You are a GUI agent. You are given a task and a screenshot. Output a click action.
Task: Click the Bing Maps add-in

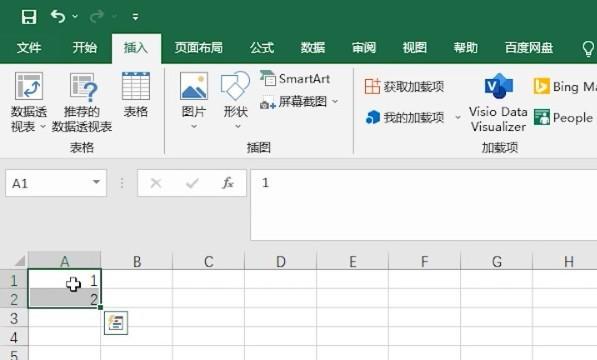click(565, 87)
